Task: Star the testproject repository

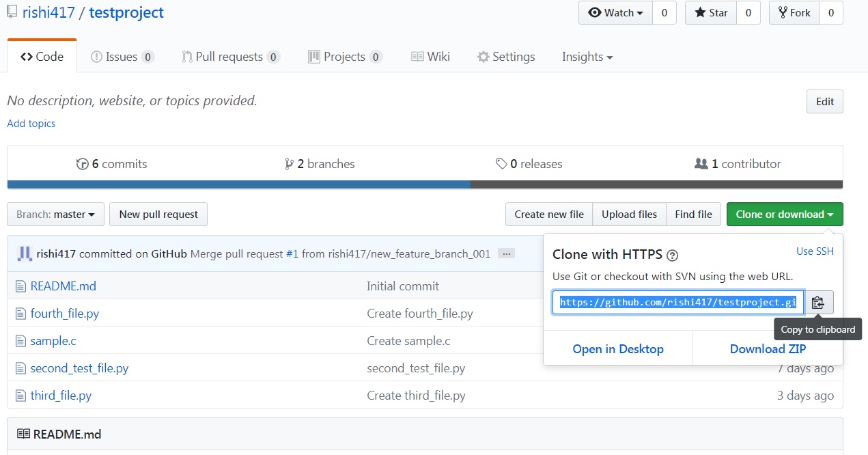Action: [711, 13]
